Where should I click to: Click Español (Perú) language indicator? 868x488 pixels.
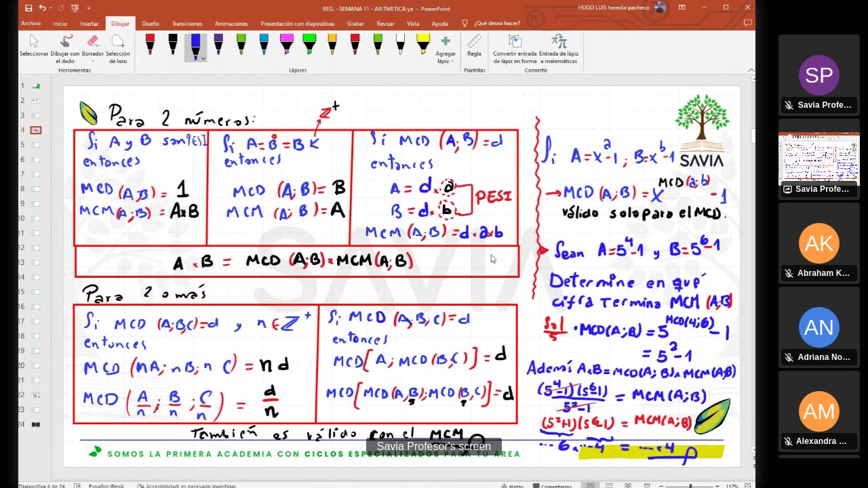pos(106,485)
